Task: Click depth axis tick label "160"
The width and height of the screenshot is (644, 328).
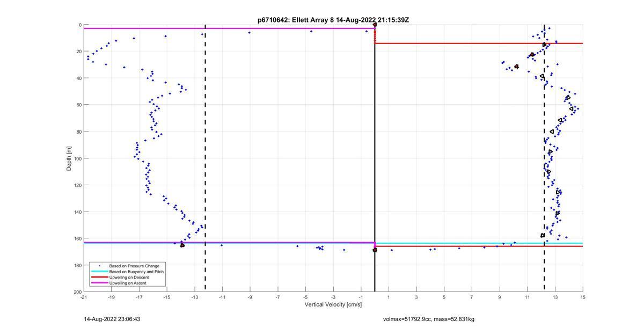Action: 77,238
